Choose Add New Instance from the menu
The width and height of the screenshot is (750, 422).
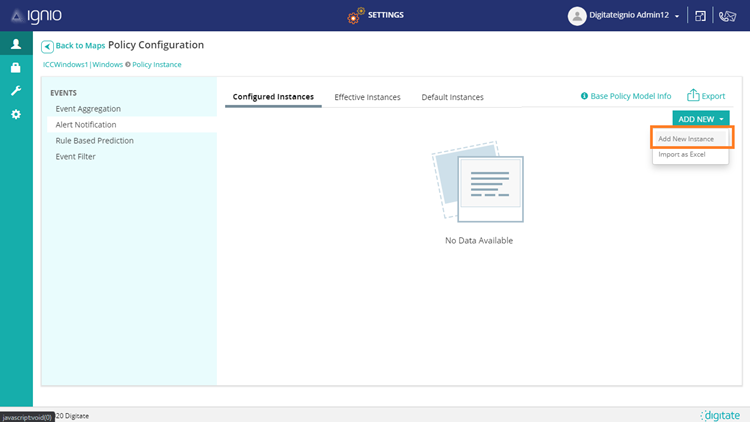click(x=686, y=139)
